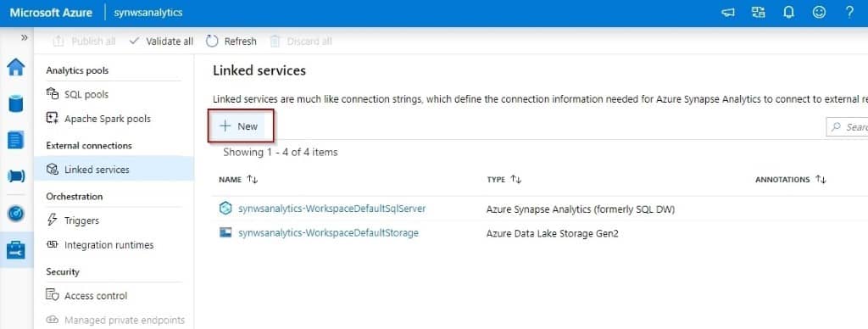
Task: Click the Triggers lightning bolt icon
Action: click(52, 220)
